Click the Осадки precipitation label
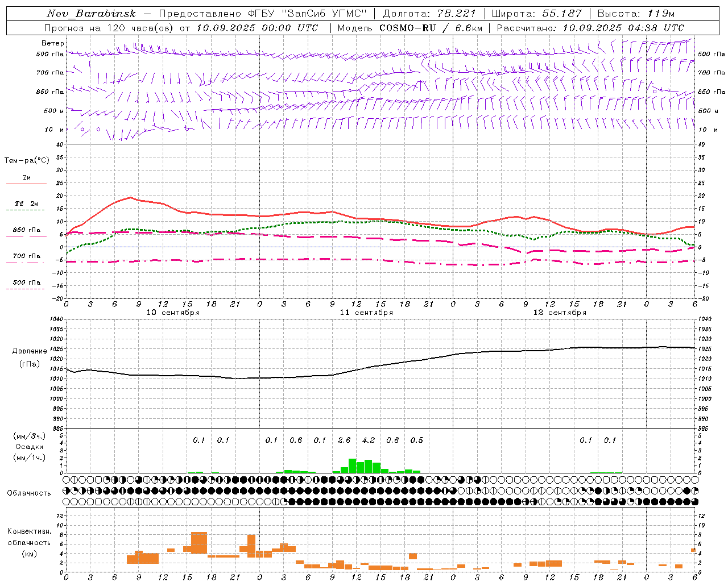Image resolution: width=728 pixels, height=582 pixels. (x=30, y=447)
